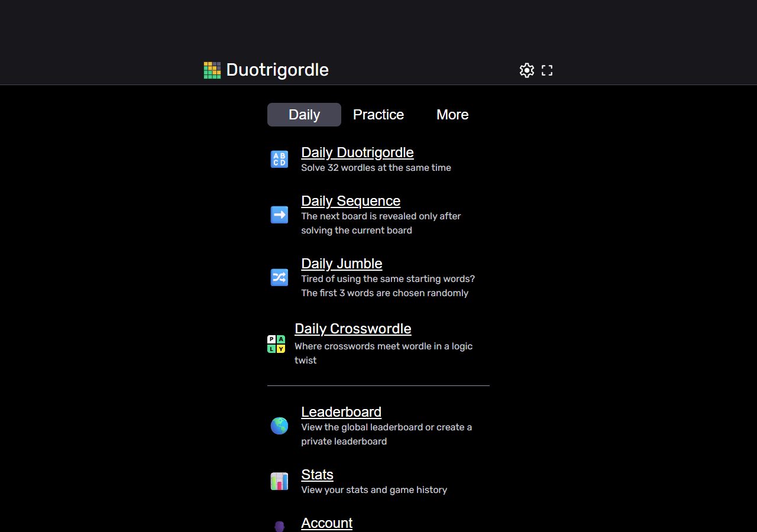View the Stats page
Image resolution: width=757 pixels, height=532 pixels.
click(317, 475)
